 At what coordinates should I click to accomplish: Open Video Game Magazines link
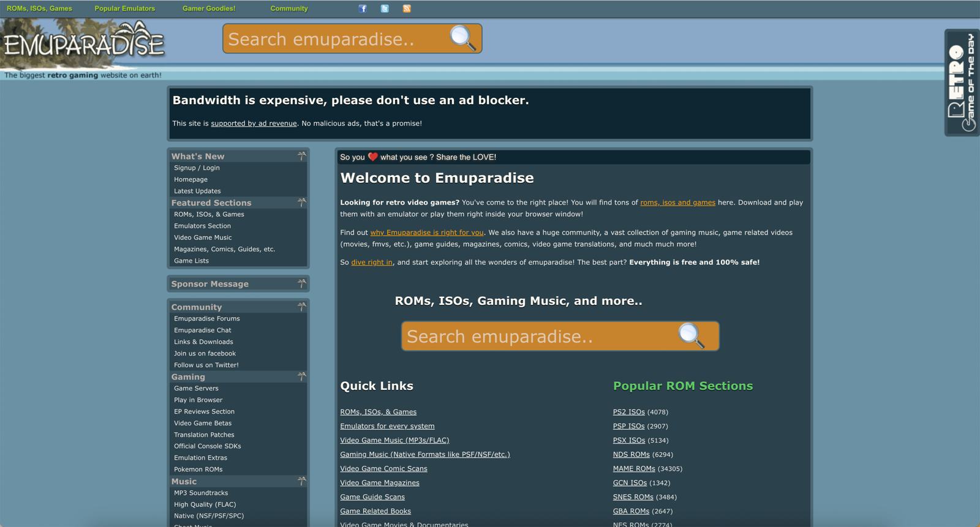point(380,483)
